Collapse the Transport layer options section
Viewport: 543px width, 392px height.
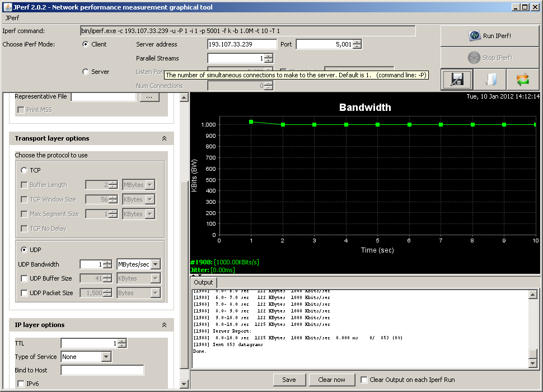[165, 138]
